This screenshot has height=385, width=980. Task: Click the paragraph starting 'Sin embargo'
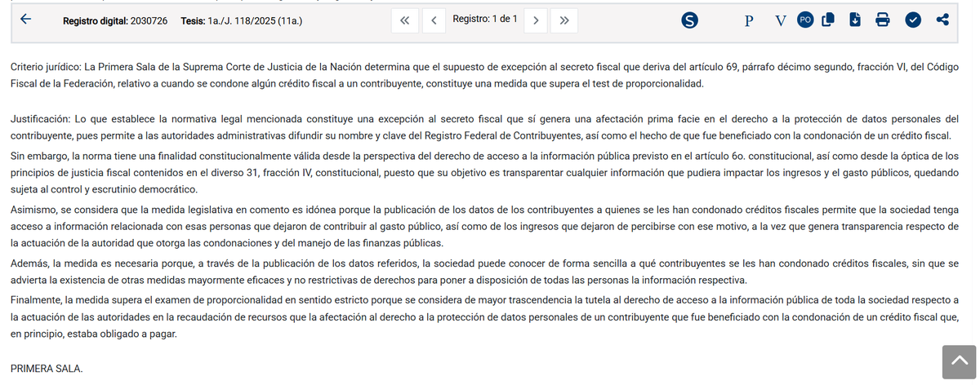[x=485, y=172]
